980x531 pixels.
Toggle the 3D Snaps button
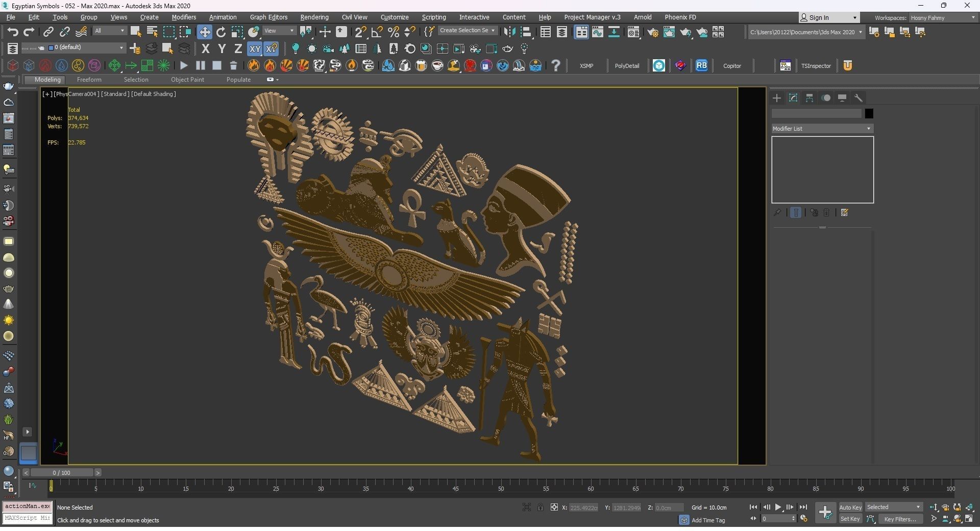pos(361,32)
